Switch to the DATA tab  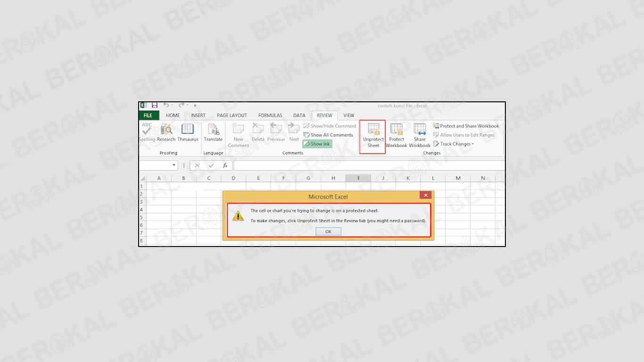click(x=299, y=115)
